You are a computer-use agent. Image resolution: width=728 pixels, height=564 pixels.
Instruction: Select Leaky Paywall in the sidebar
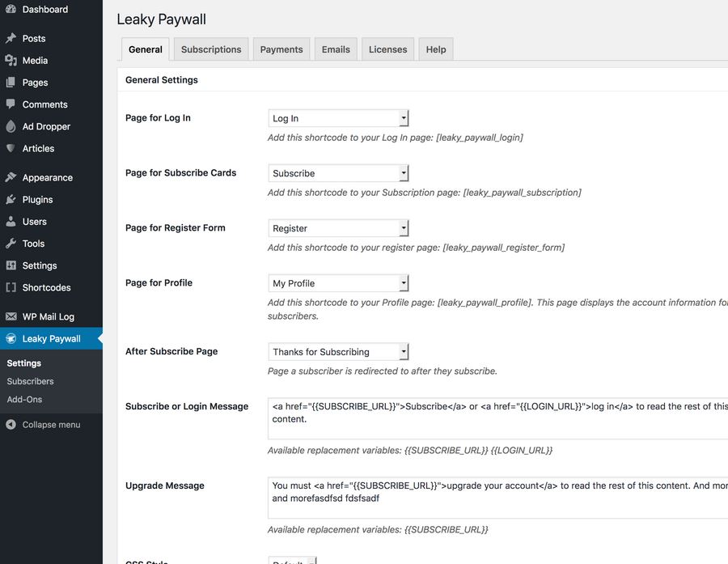point(51,339)
